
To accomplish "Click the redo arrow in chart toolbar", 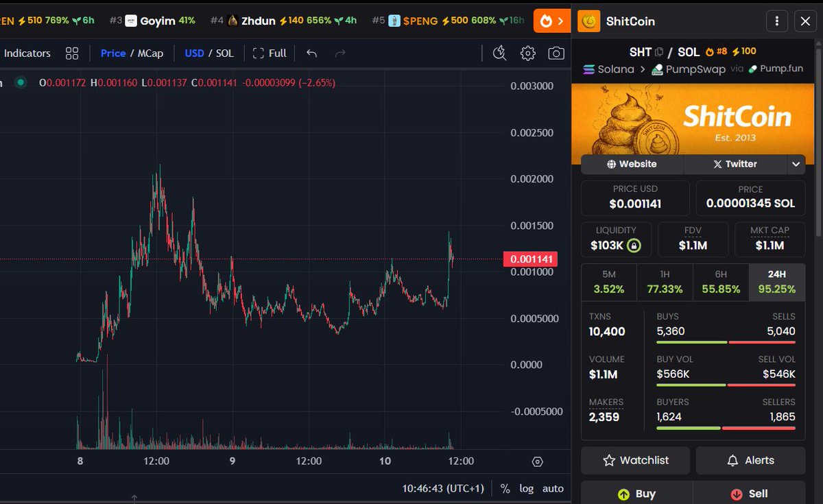I will tap(340, 53).
